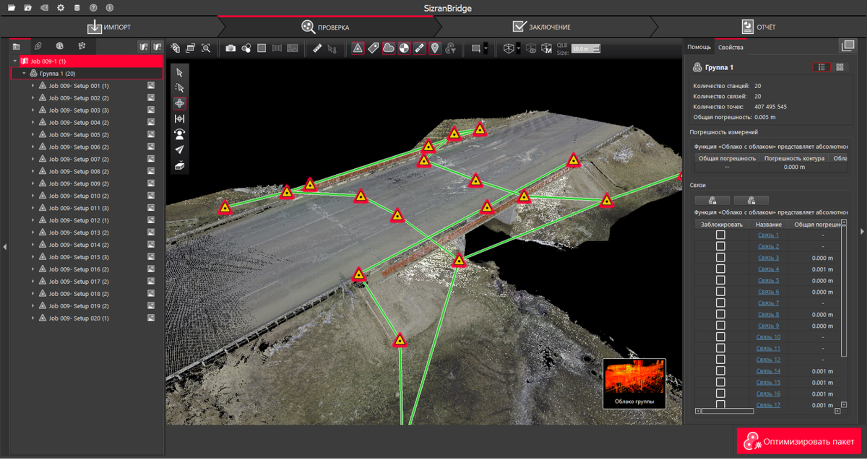Tick lock checkbox for Связь 12
The image size is (868, 459).
click(720, 360)
